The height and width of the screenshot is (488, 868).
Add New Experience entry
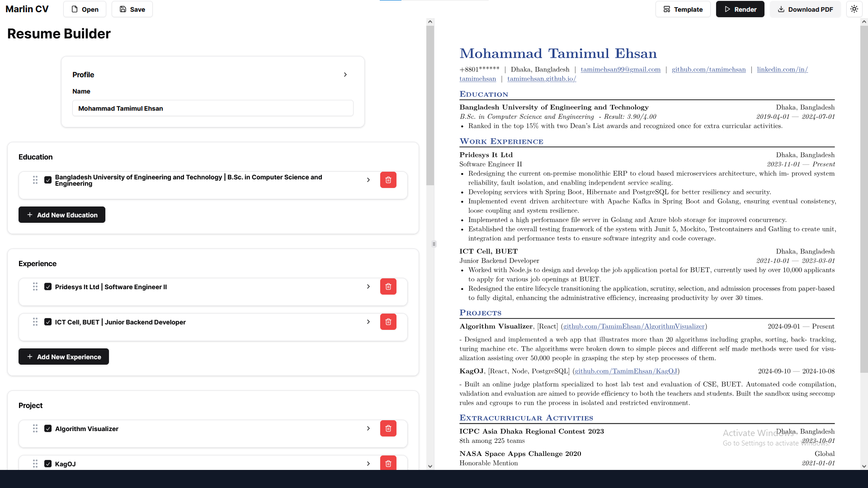pyautogui.click(x=64, y=357)
